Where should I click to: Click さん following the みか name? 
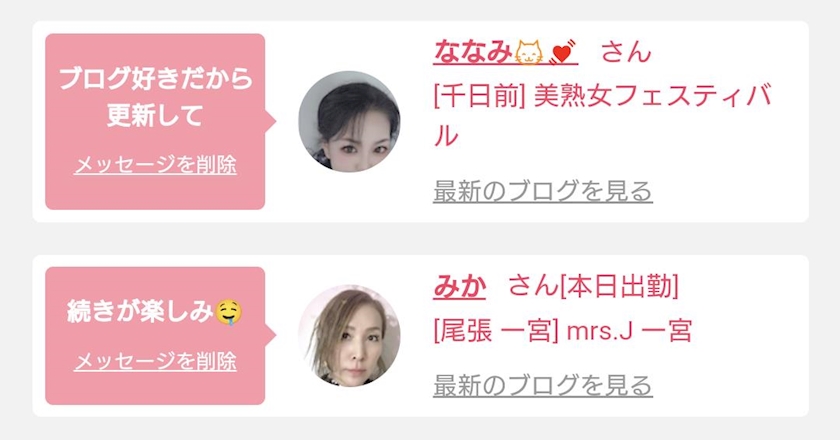(533, 286)
